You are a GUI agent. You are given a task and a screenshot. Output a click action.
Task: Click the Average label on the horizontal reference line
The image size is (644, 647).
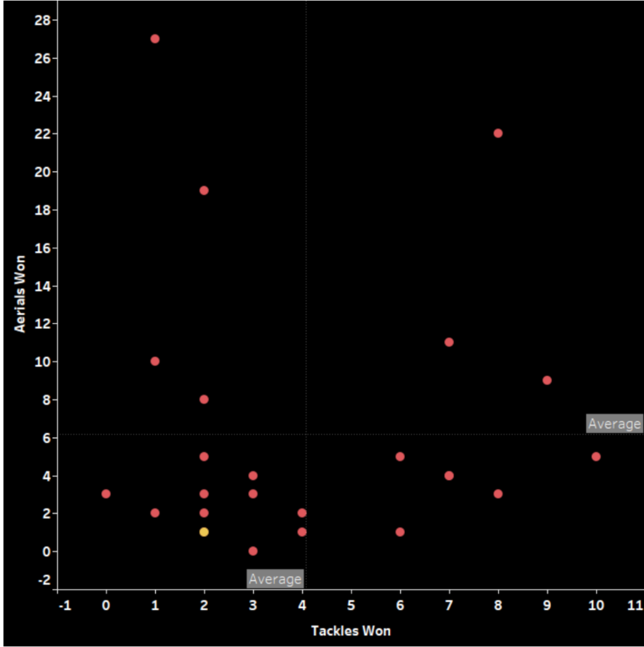click(614, 424)
